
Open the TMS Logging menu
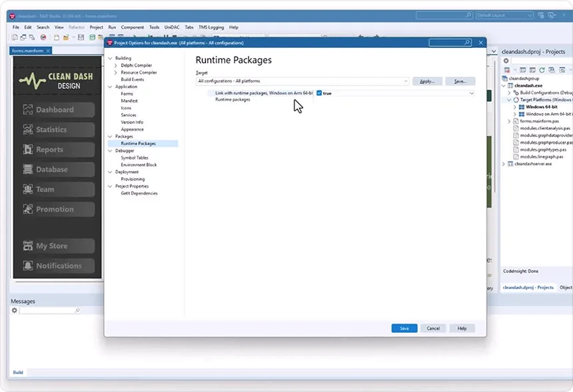point(211,27)
